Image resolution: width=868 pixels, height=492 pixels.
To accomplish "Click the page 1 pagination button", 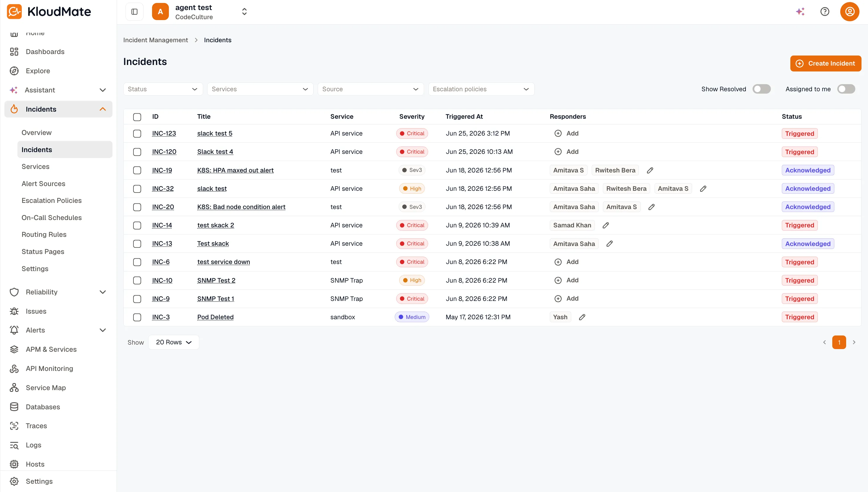I will click(839, 342).
